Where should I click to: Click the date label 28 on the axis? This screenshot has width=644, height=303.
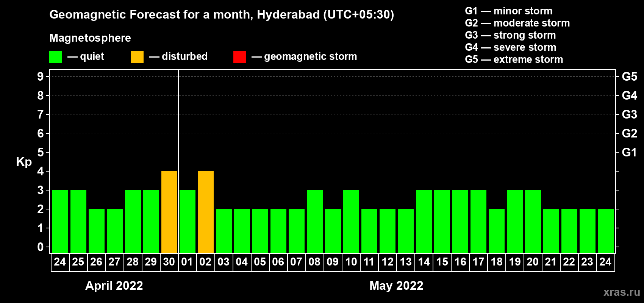(133, 262)
